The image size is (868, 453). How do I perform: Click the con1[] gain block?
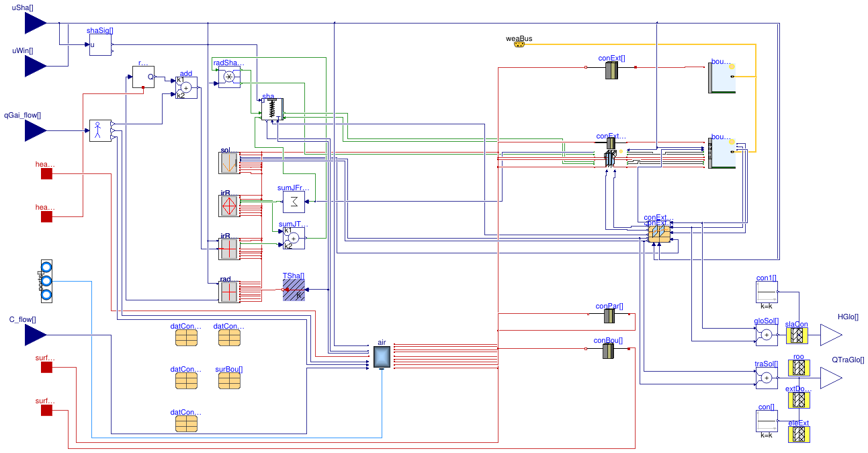(x=767, y=292)
